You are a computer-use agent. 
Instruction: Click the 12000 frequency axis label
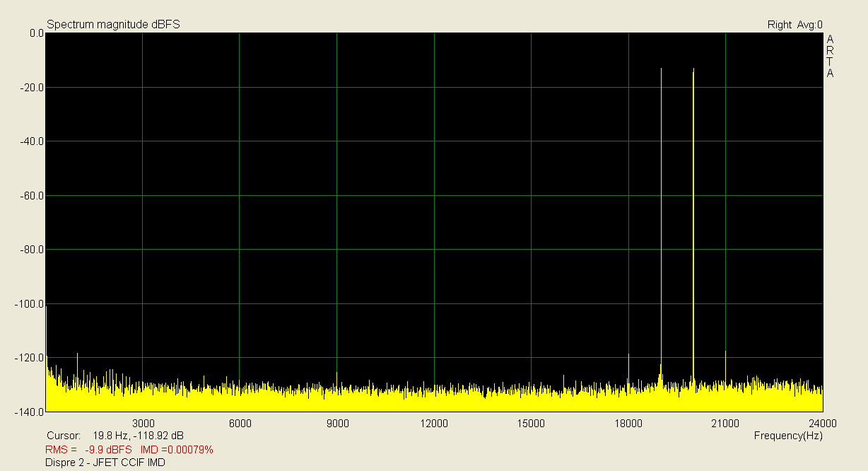pyautogui.click(x=434, y=424)
